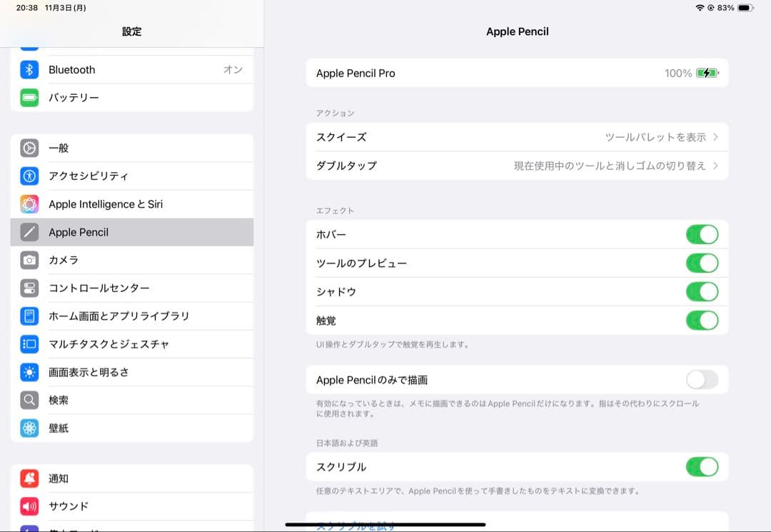Screen dimensions: 771x532
Task: Select the コントロールセンター icon
Action: [x=29, y=288]
